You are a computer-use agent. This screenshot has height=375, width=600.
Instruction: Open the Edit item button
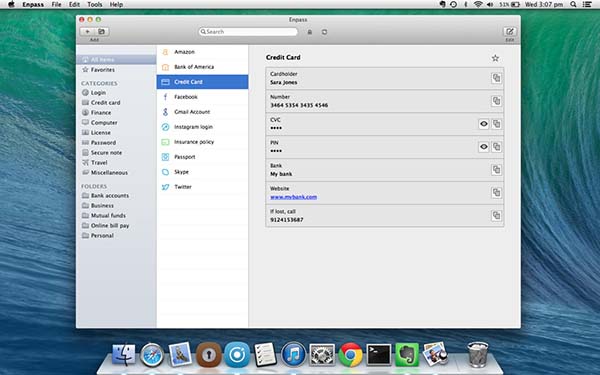(x=509, y=32)
